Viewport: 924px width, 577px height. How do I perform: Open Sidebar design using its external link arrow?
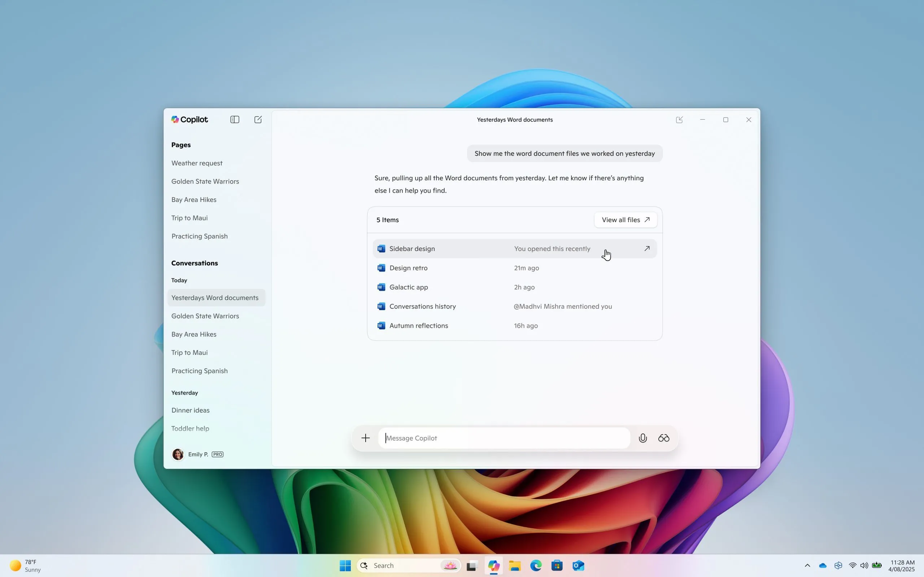coord(647,248)
